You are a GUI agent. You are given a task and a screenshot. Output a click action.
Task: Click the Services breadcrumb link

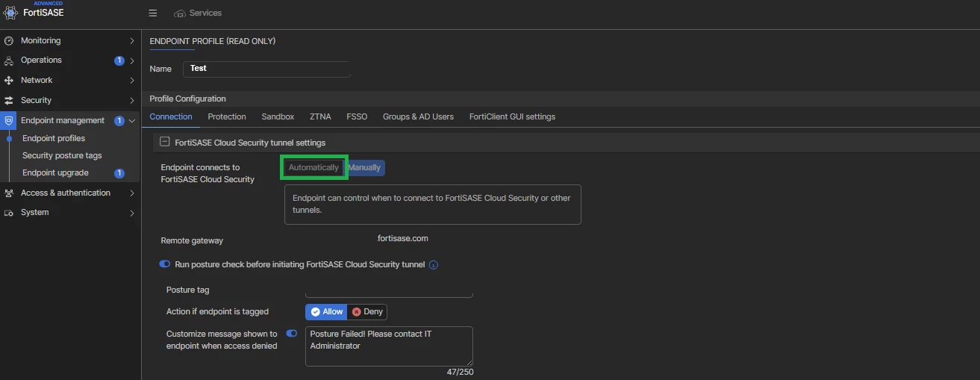tap(205, 13)
